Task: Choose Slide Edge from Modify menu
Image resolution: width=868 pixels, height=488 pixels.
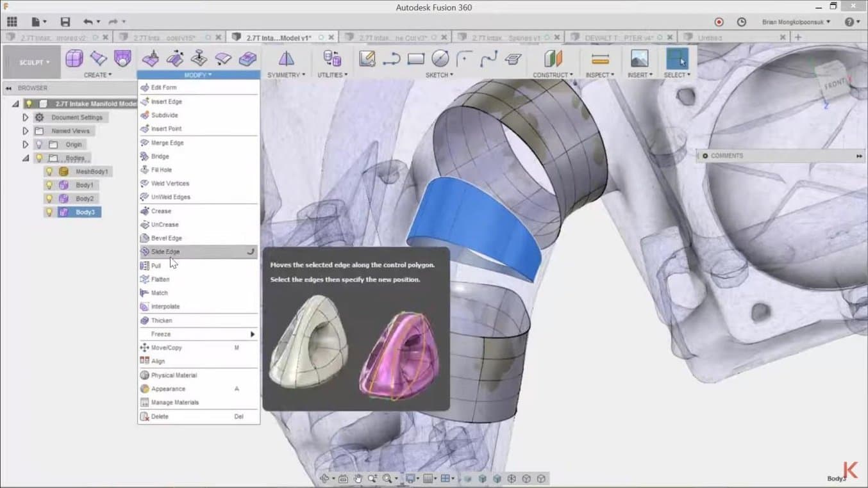Action: 165,252
